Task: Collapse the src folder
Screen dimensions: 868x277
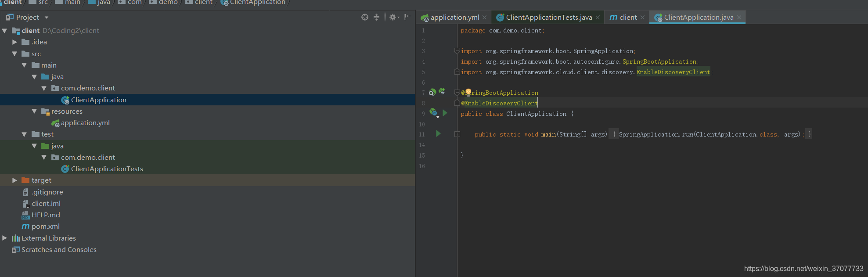Action: pos(14,54)
